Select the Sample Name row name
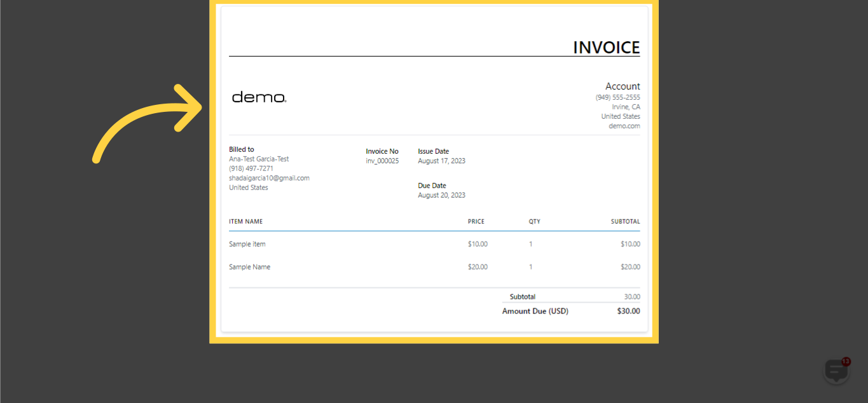Viewport: 868px width, 403px height. click(249, 267)
